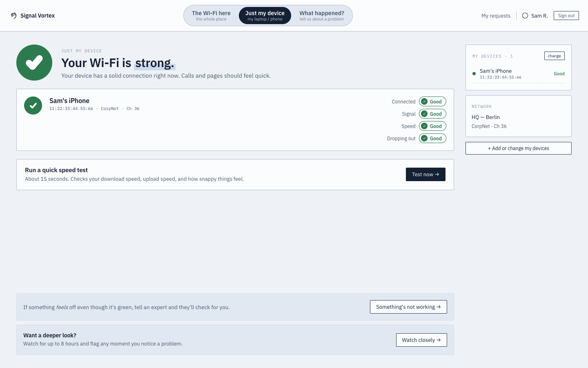Image resolution: width=588 pixels, height=368 pixels.
Task: Click the user avatar circle beside Sam R.
Action: tap(525, 16)
